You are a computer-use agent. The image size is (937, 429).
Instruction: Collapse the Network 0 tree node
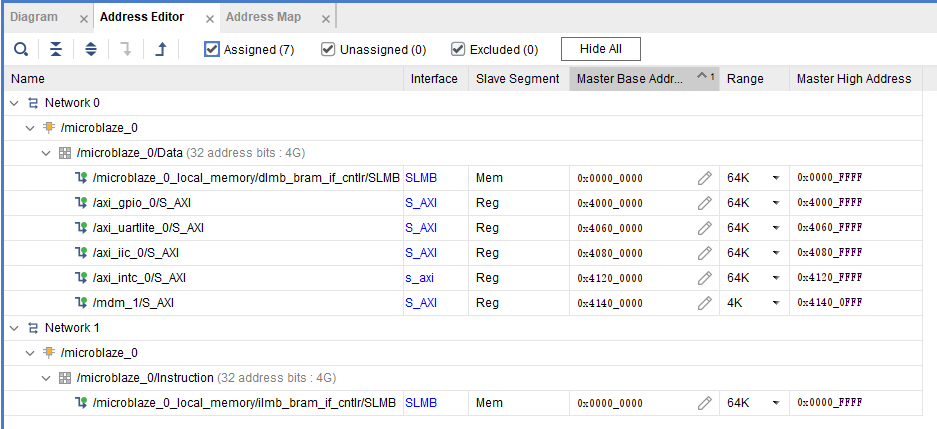pos(14,103)
